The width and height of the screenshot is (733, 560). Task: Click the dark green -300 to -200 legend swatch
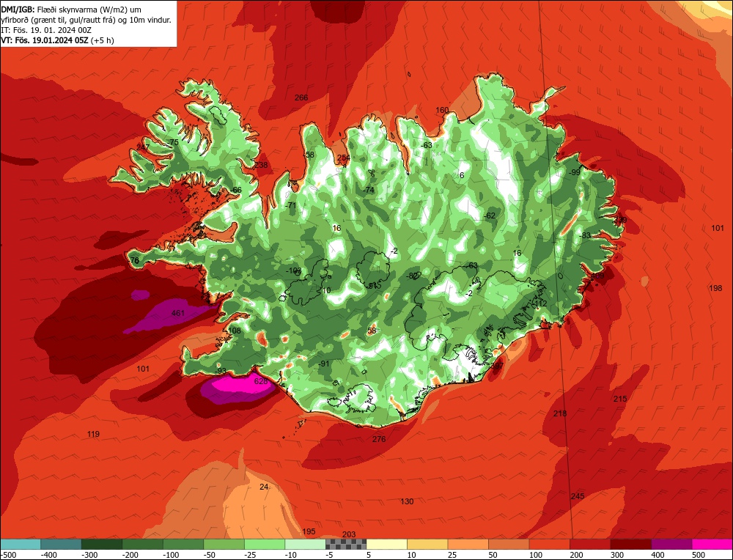101,544
